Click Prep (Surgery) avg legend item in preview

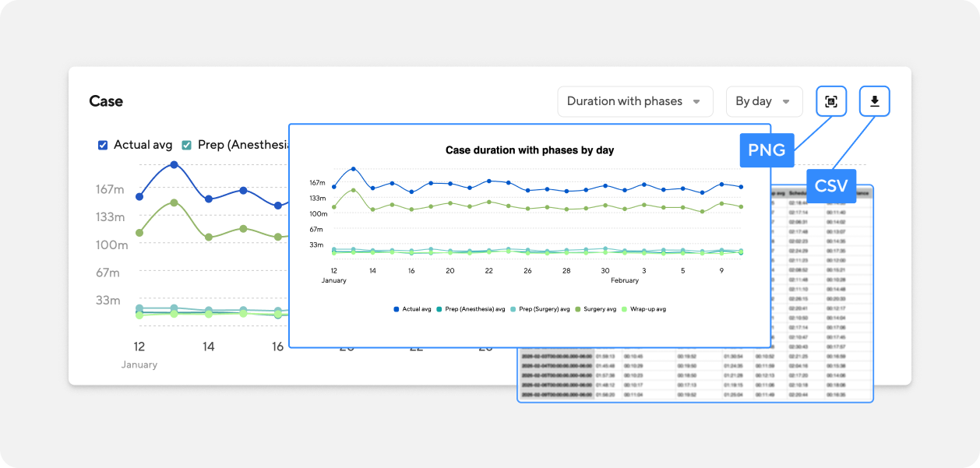tap(538, 309)
